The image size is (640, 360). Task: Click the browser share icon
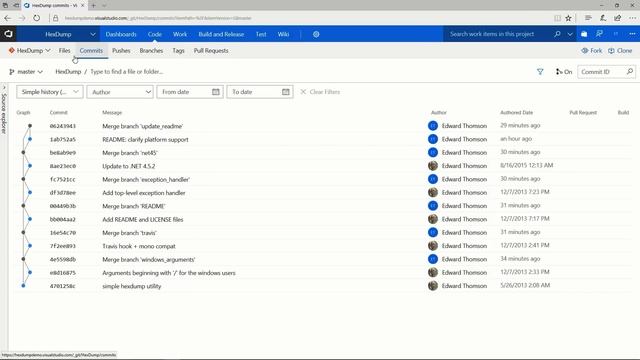[618, 18]
